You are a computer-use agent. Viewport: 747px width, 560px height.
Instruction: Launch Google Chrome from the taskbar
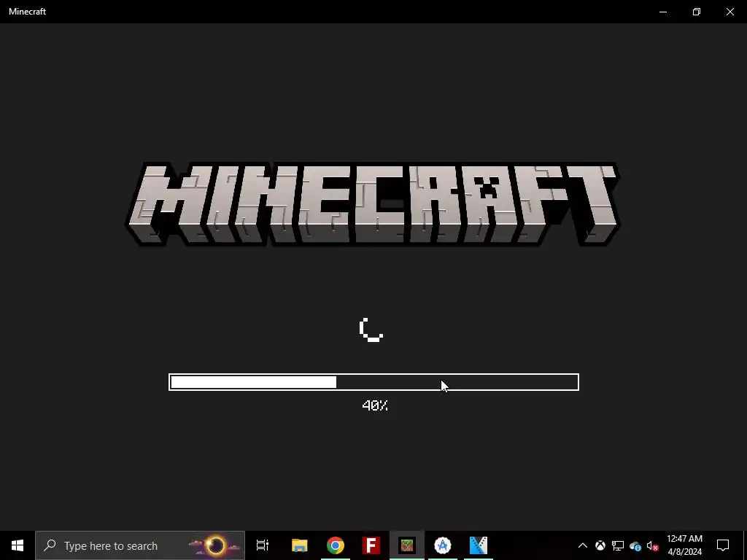point(336,545)
